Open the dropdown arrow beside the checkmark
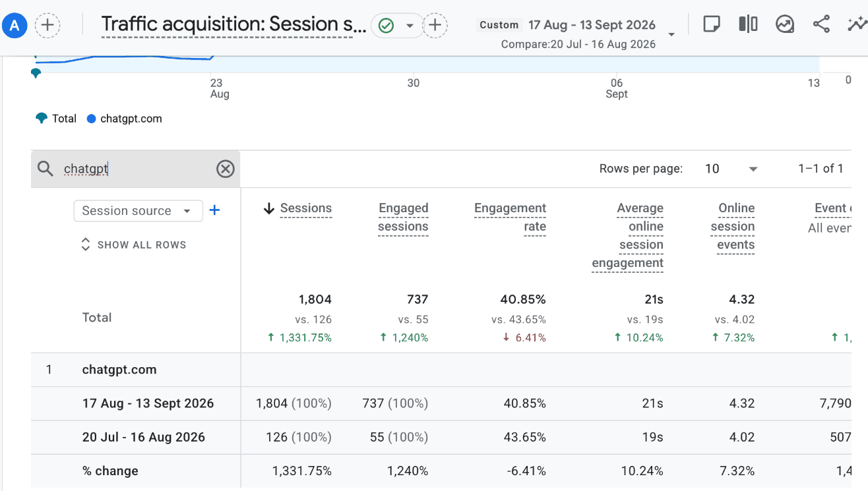This screenshot has width=868, height=491. (x=410, y=26)
